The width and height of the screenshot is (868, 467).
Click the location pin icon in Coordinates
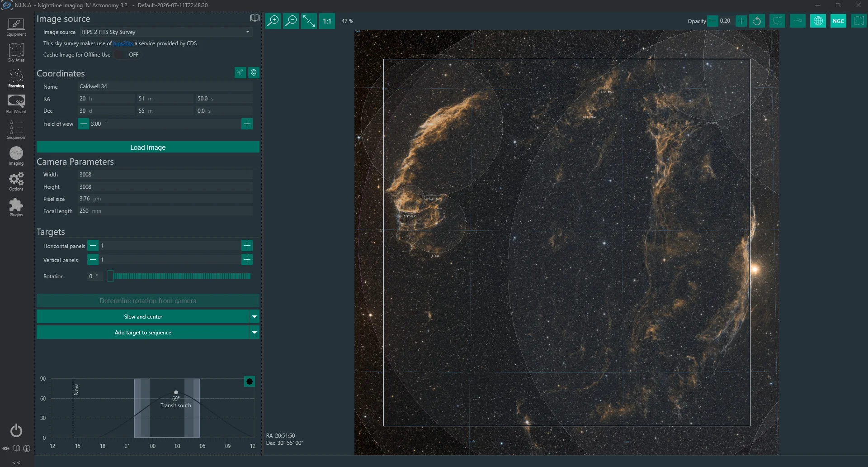254,72
